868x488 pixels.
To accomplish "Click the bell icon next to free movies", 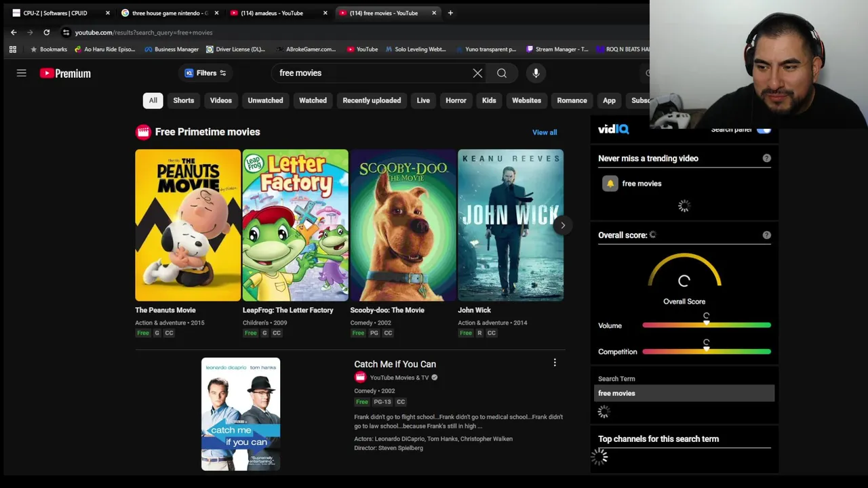I will coord(610,184).
